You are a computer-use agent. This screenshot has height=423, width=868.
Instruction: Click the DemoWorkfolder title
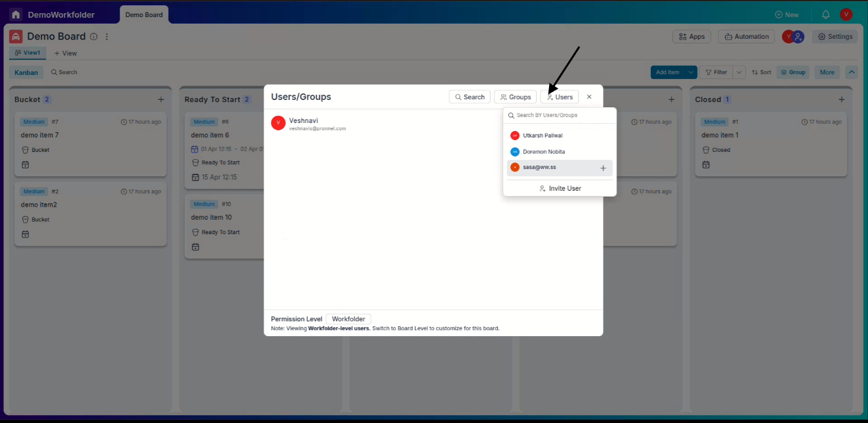[61, 14]
